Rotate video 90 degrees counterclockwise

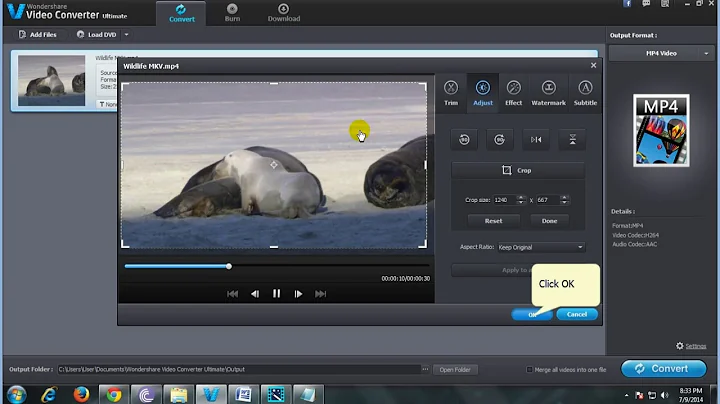pos(464,140)
